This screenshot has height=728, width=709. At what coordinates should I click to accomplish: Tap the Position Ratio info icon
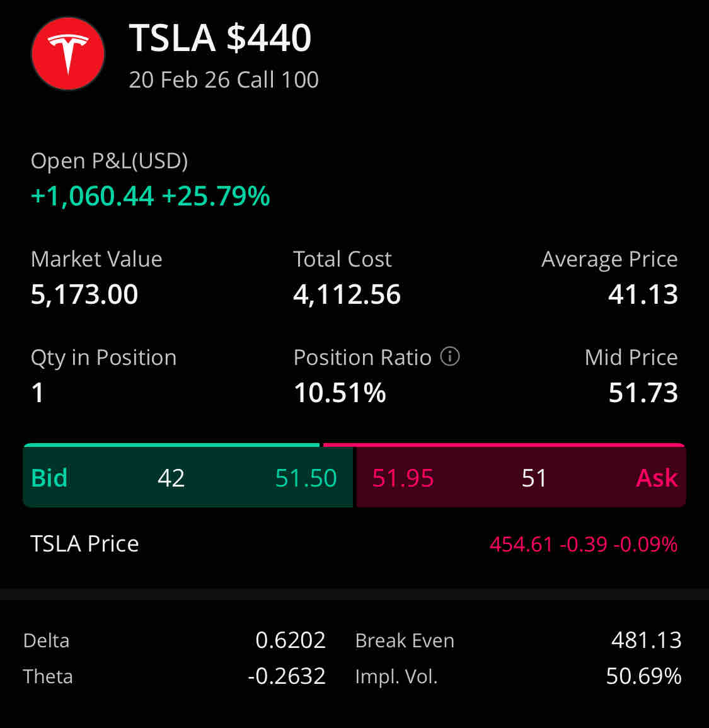pyautogui.click(x=450, y=357)
